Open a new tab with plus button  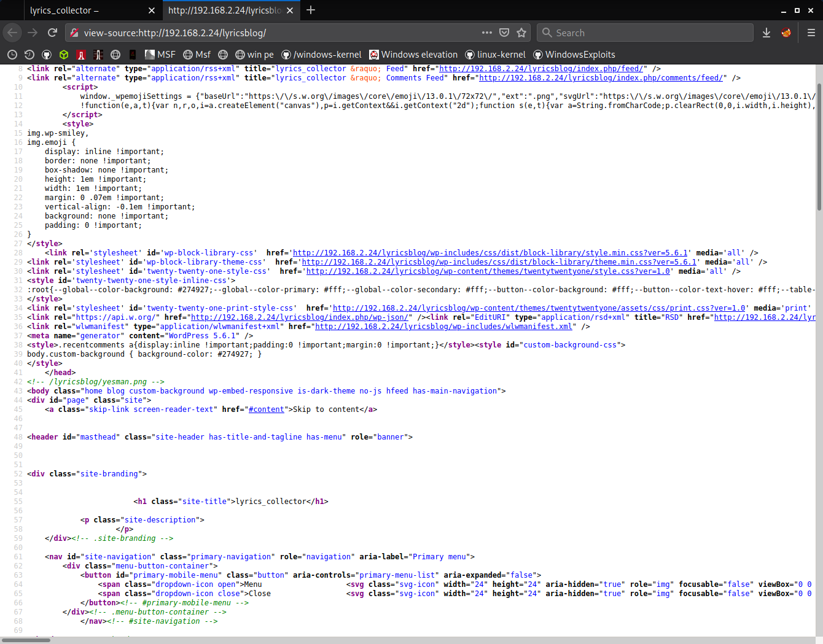[x=311, y=10]
